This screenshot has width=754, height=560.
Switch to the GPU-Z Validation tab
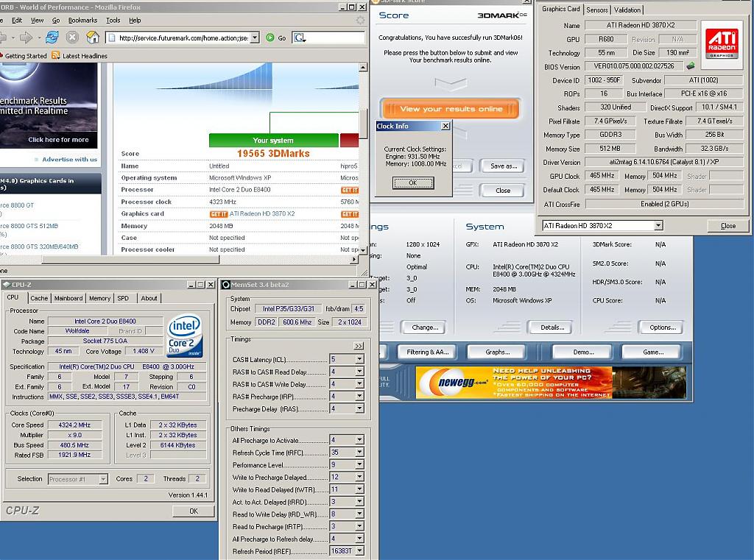tap(627, 10)
